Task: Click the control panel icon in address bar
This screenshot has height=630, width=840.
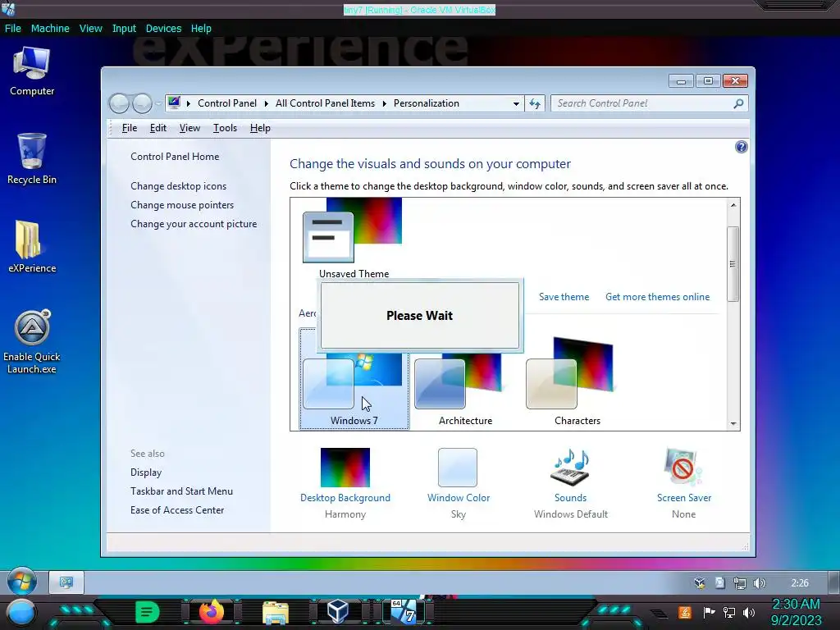Action: tap(174, 103)
